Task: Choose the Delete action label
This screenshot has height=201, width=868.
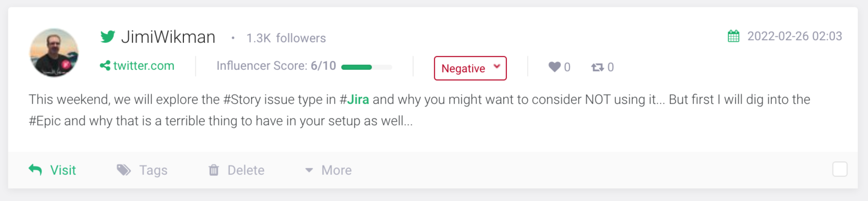Action: pos(246,170)
